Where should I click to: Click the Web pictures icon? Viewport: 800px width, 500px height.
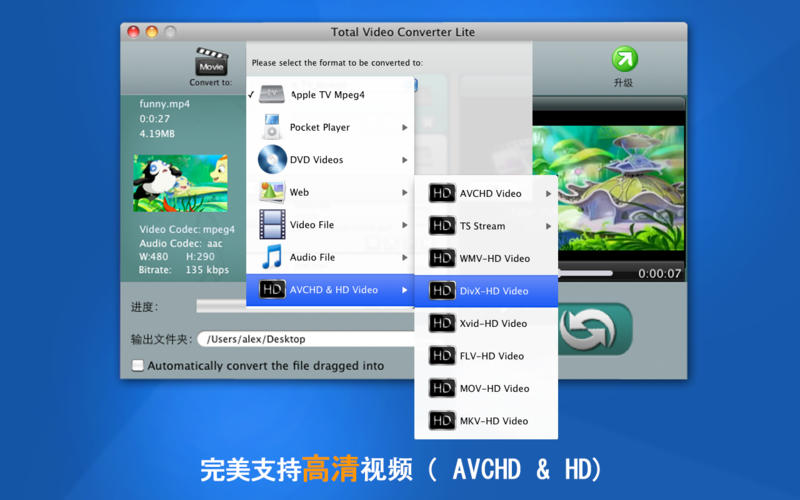click(x=272, y=192)
